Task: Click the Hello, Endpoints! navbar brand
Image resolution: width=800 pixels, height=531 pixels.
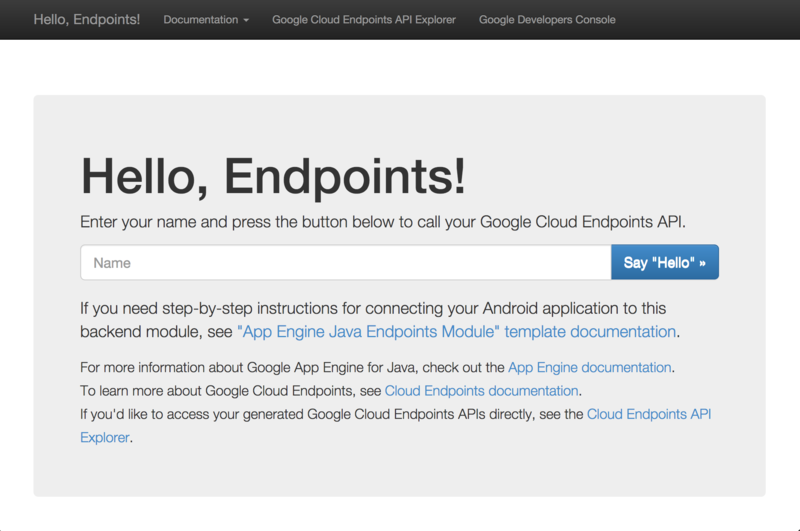Action: 87,19
